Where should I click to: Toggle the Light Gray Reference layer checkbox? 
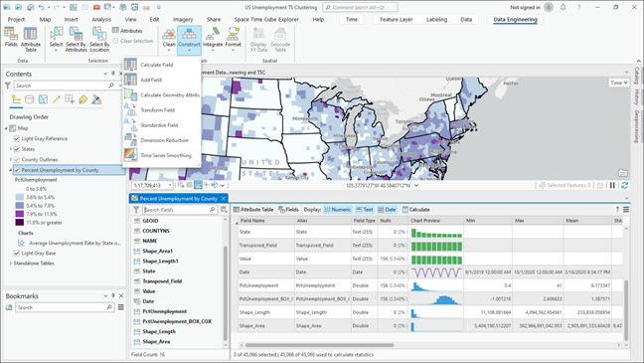tap(17, 138)
